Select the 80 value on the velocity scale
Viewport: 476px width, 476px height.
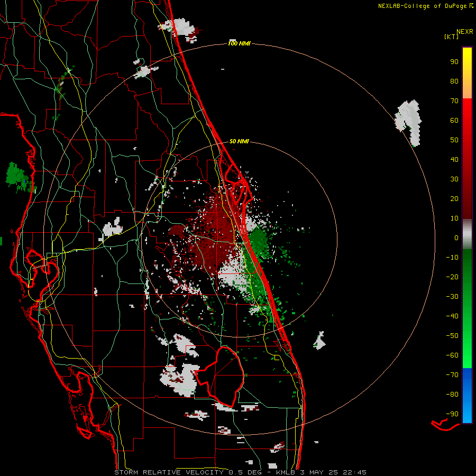pos(454,81)
